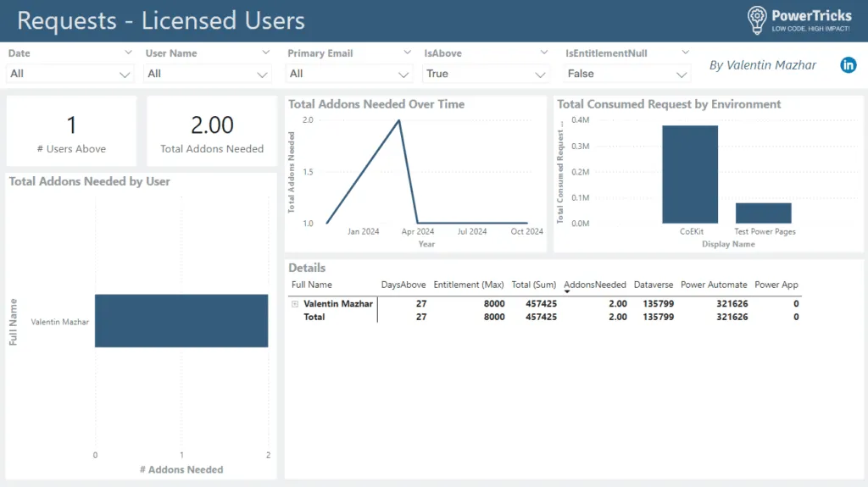Click the # Users Above card
Viewport: 868px width, 487px height.
coord(71,131)
